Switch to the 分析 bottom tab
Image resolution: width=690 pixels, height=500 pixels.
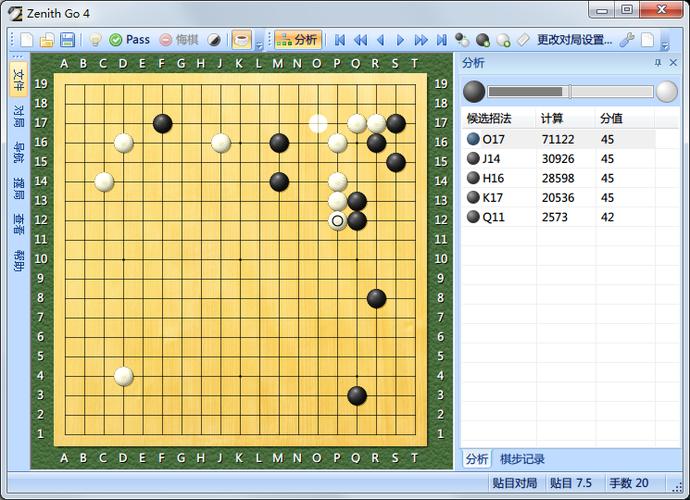[x=477, y=459]
